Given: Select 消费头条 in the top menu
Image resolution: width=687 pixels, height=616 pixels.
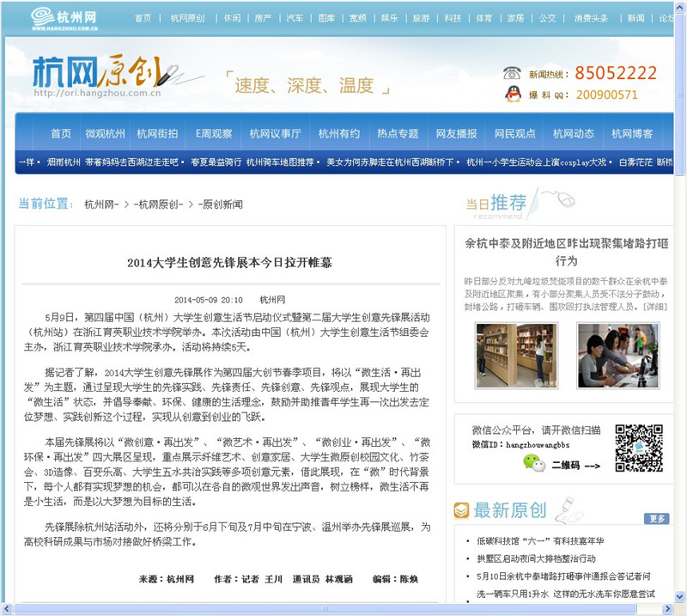Looking at the screenshot, I should tap(591, 18).
